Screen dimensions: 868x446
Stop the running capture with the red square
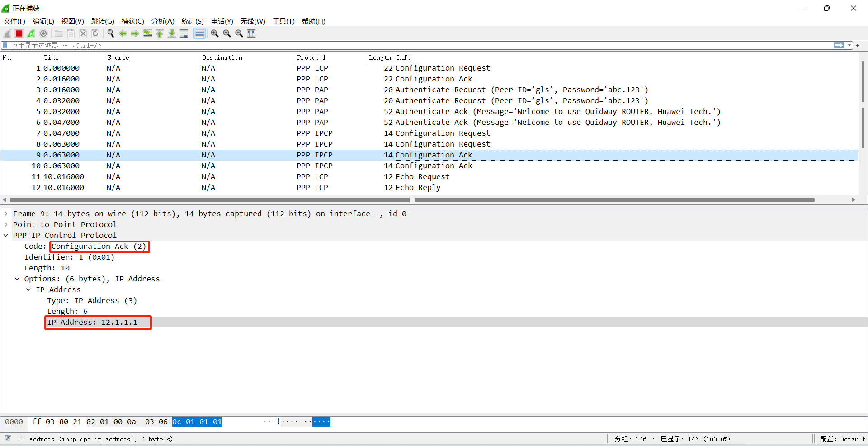[x=19, y=33]
